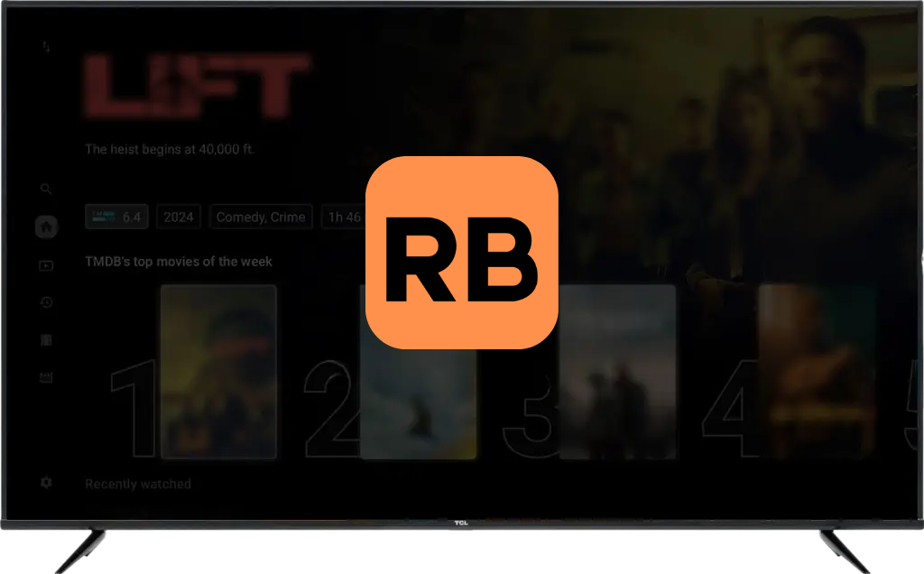Open the film strip icon in the sidebar
The width and height of the screenshot is (924, 574).
(x=46, y=340)
